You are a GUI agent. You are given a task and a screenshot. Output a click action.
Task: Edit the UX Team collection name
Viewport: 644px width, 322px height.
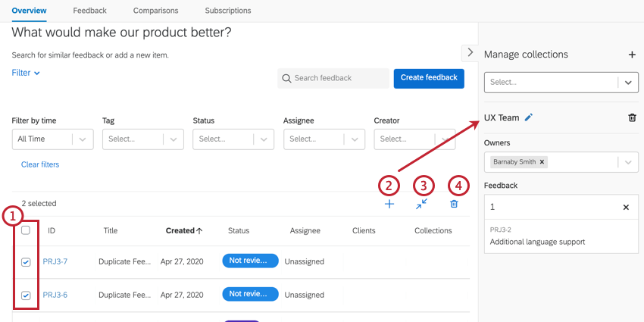tap(529, 117)
